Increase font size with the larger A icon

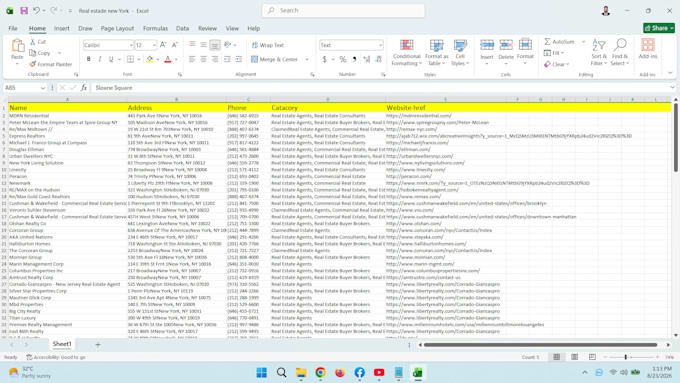tap(163, 45)
